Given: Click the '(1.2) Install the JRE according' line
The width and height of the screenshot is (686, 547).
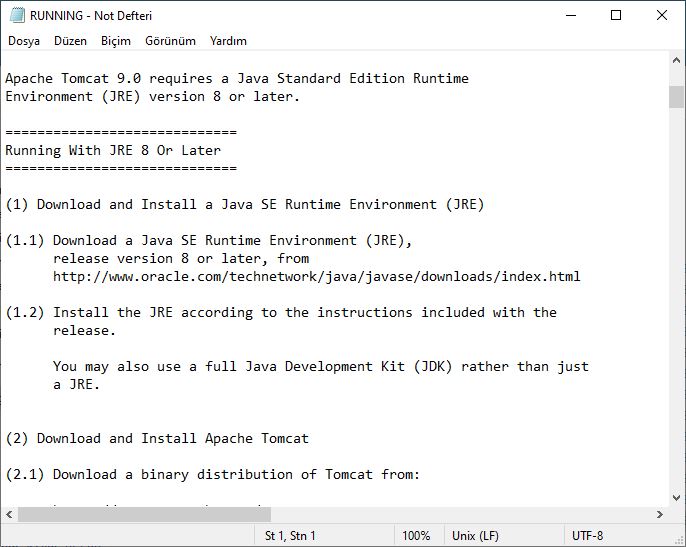Looking at the screenshot, I should coord(281,313).
